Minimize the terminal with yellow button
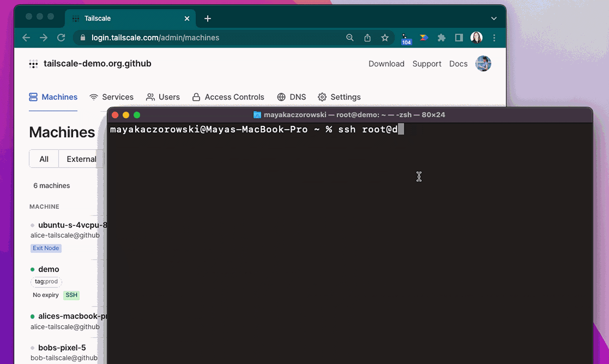The image size is (609, 364). coord(126,115)
